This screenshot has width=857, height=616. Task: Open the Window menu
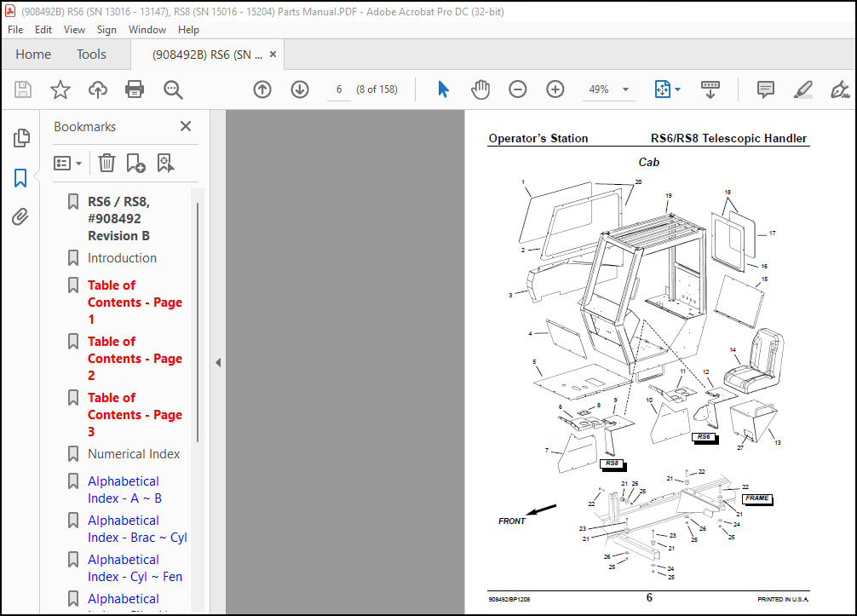(147, 30)
